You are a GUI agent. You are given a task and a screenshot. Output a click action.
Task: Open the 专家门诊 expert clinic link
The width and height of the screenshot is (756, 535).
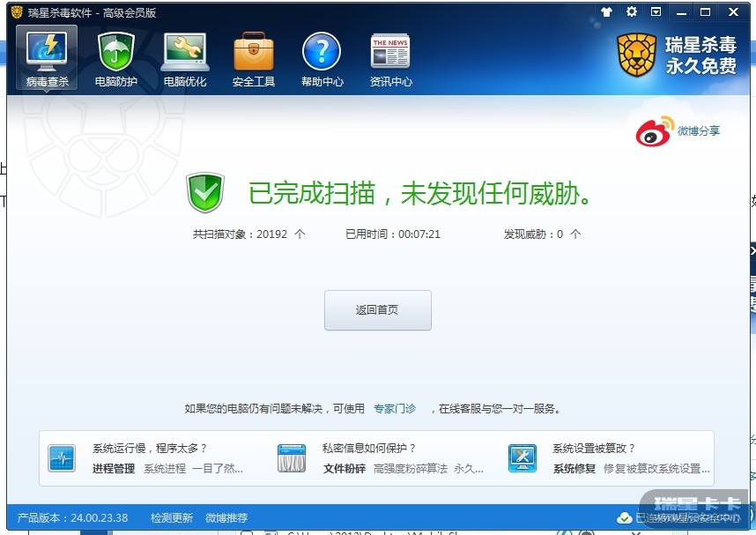click(395, 409)
